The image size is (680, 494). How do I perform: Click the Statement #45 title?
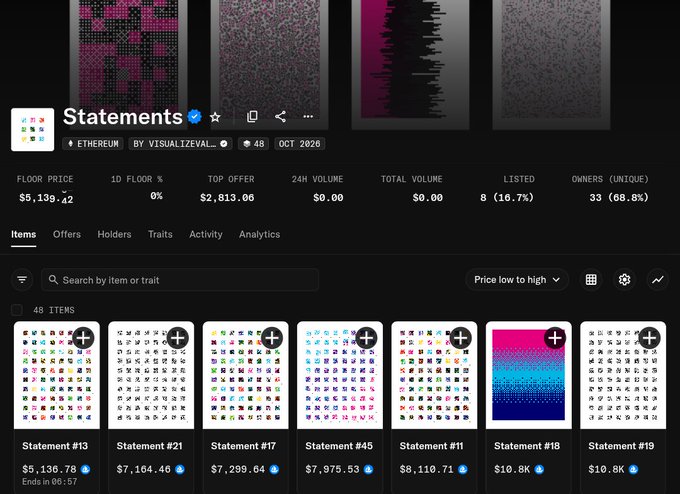tap(339, 446)
